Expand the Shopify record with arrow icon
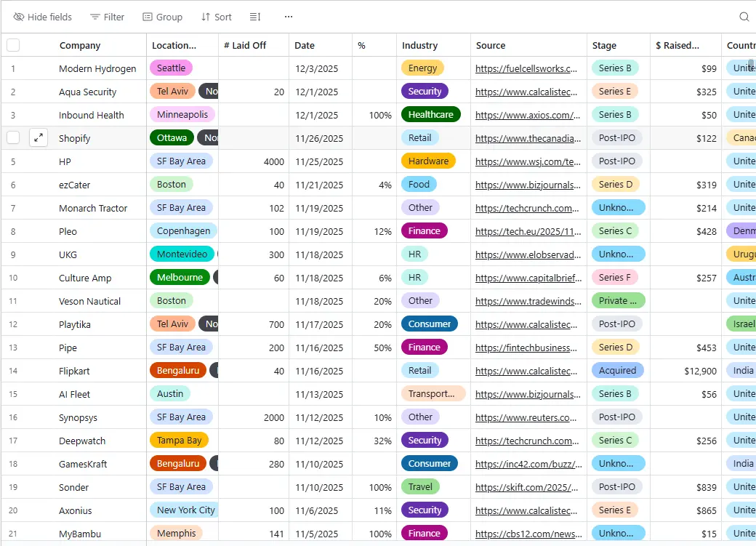 click(39, 138)
